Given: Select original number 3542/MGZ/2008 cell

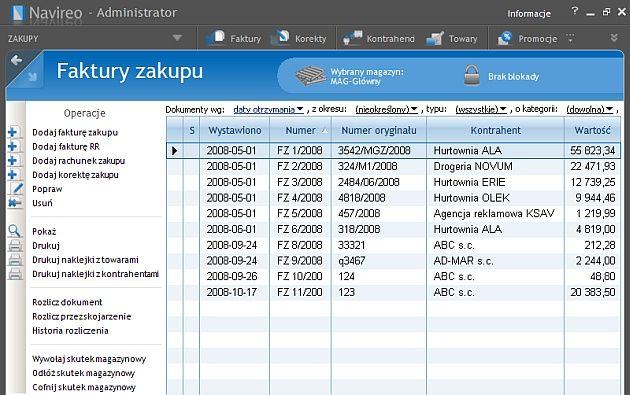Looking at the screenshot, I should 379,151.
